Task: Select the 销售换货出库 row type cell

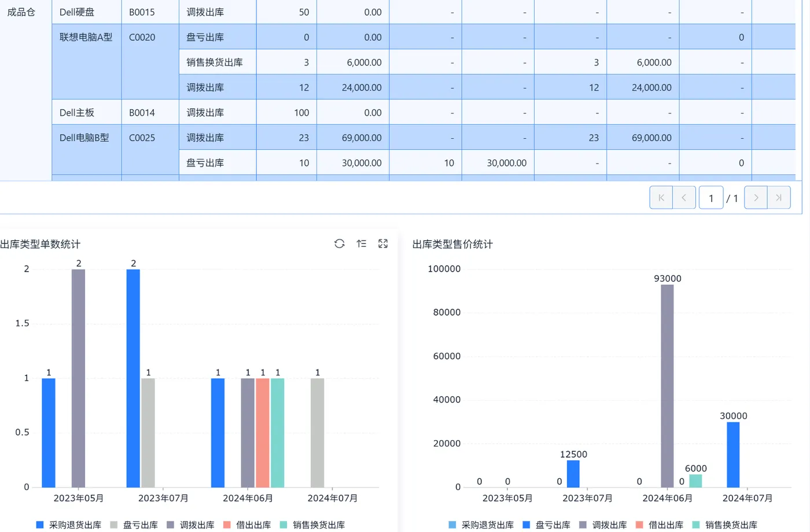Action: (x=218, y=62)
